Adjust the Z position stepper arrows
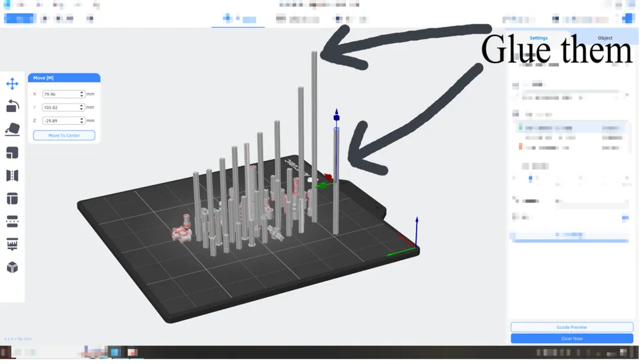Image resolution: width=644 pixels, height=364 pixels. [82, 122]
